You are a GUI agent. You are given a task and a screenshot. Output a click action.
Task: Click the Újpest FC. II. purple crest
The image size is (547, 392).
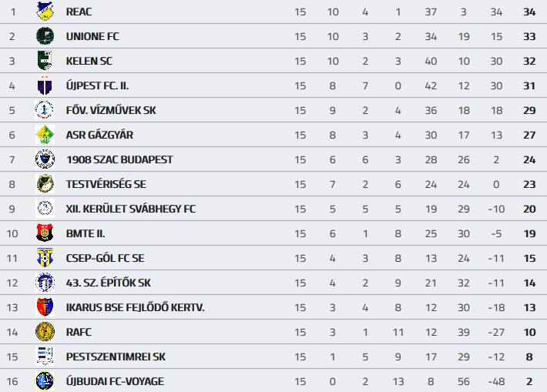45,85
